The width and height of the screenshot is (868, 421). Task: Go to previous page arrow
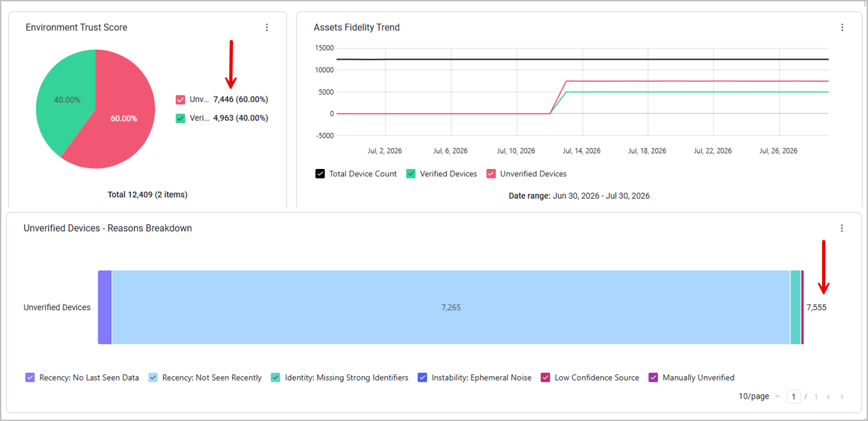(x=827, y=397)
